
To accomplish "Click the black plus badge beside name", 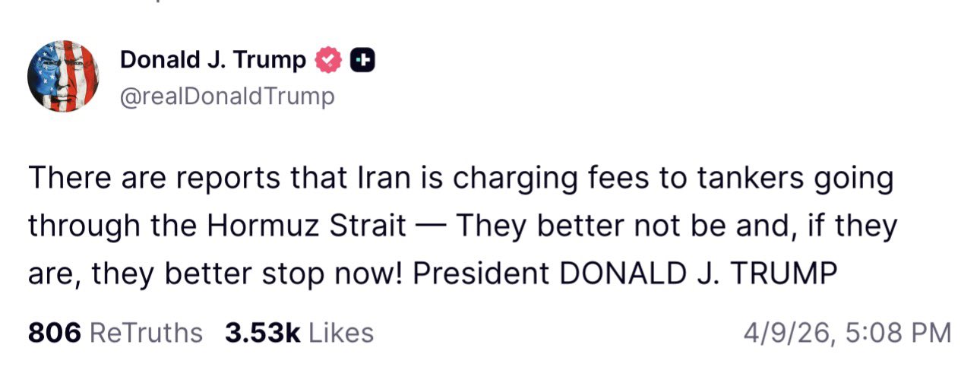I will pyautogui.click(x=362, y=61).
